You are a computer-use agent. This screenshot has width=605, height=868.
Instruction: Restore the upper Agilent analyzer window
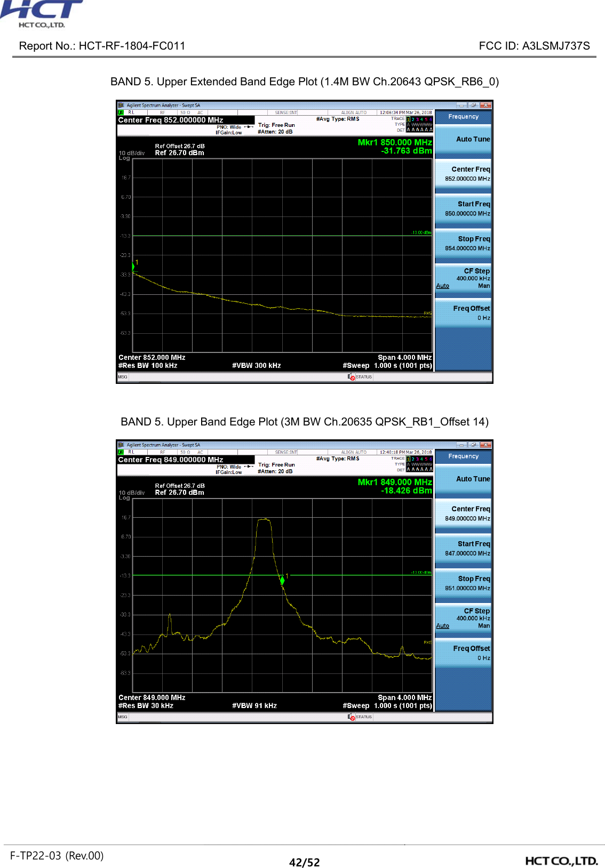(474, 105)
